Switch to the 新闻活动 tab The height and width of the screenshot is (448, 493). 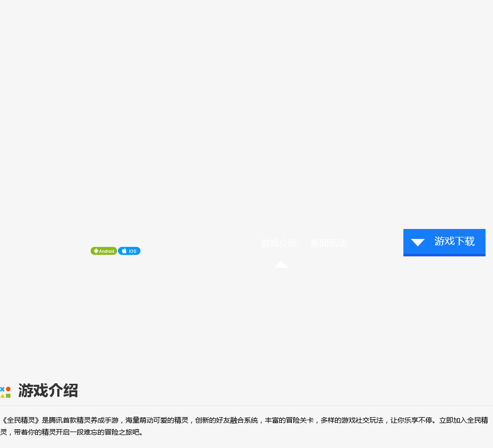point(329,243)
